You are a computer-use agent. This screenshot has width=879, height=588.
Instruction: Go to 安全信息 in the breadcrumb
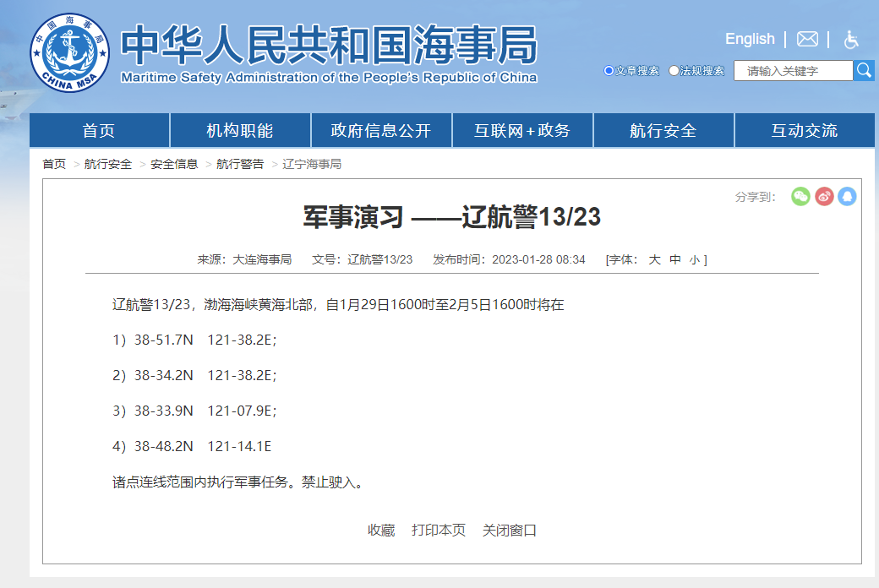click(174, 164)
